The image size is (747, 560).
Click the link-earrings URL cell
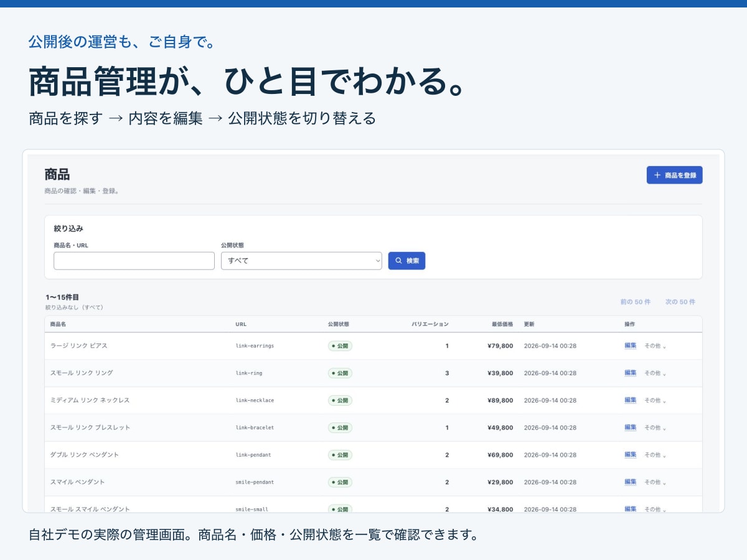click(x=255, y=346)
